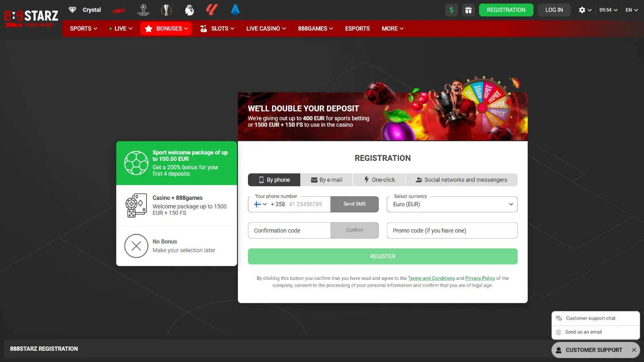Viewport: 644px width, 362px height.
Task: Open the Europa League trophy icon
Action: click(166, 10)
